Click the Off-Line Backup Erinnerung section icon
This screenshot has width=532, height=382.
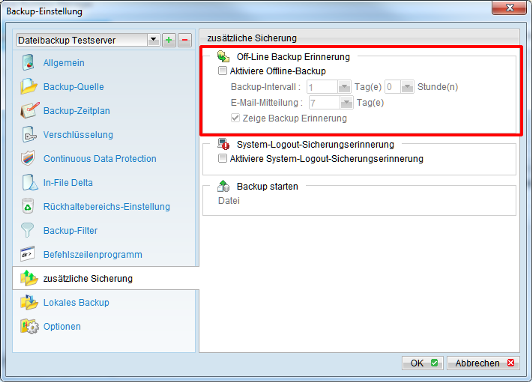(223, 56)
